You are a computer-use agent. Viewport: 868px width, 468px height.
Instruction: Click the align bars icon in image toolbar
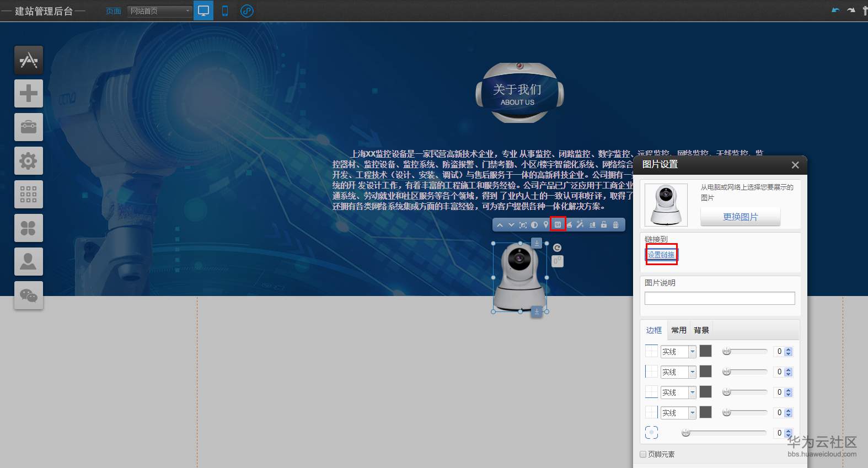pos(592,225)
